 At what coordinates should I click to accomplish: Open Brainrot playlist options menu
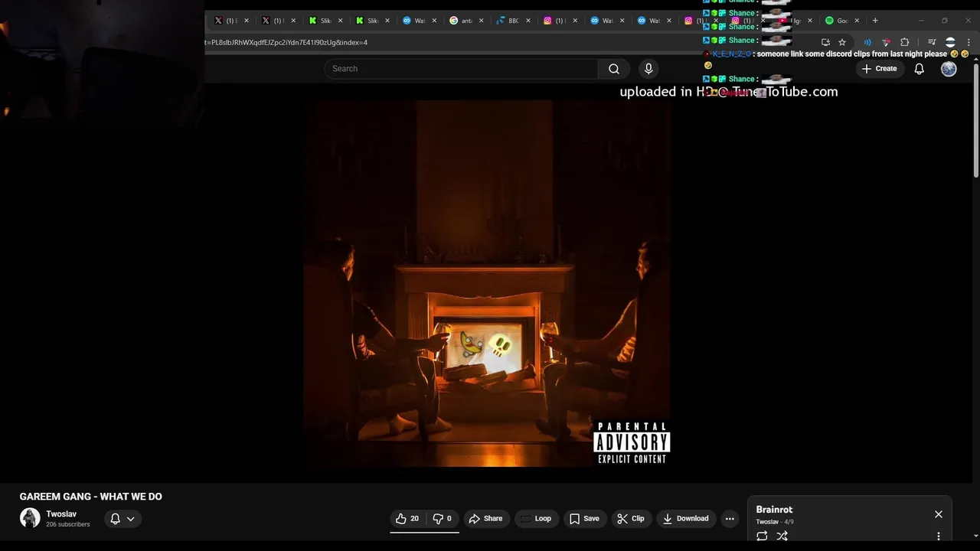[x=939, y=536]
